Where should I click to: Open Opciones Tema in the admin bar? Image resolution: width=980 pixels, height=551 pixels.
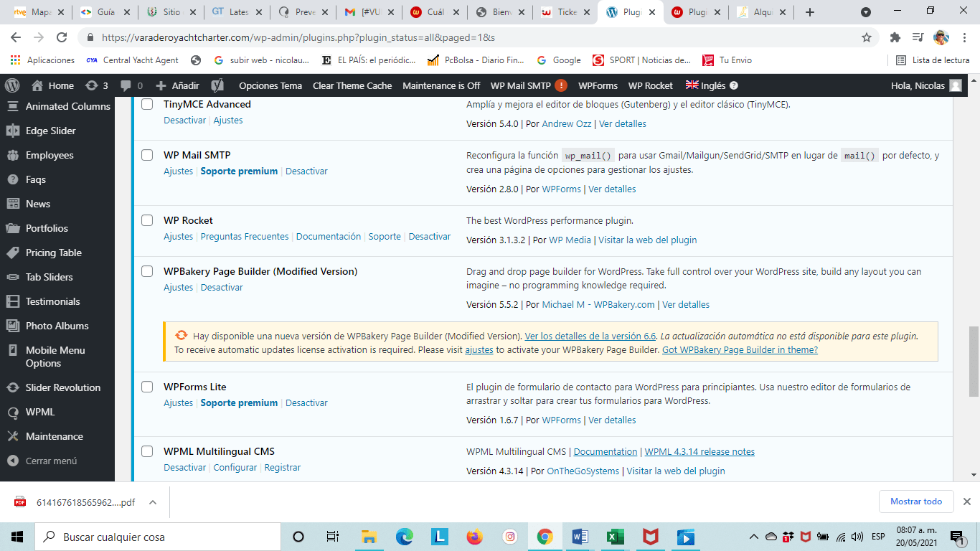[270, 85]
